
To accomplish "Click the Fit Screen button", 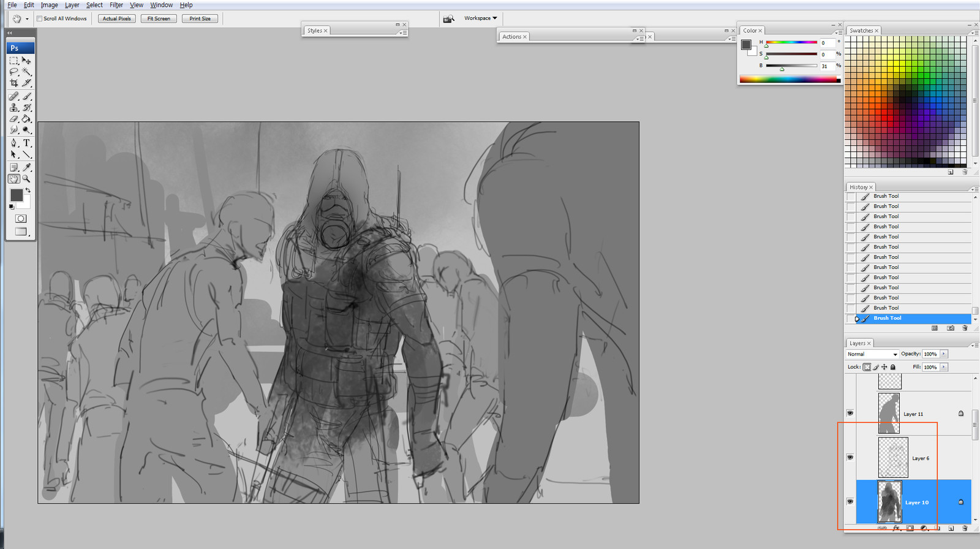I will (159, 18).
